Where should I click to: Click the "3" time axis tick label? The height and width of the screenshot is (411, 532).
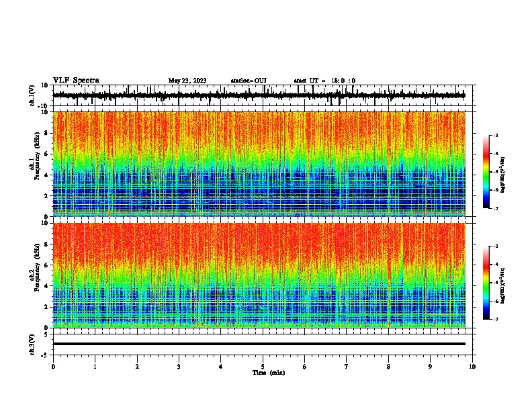[179, 367]
